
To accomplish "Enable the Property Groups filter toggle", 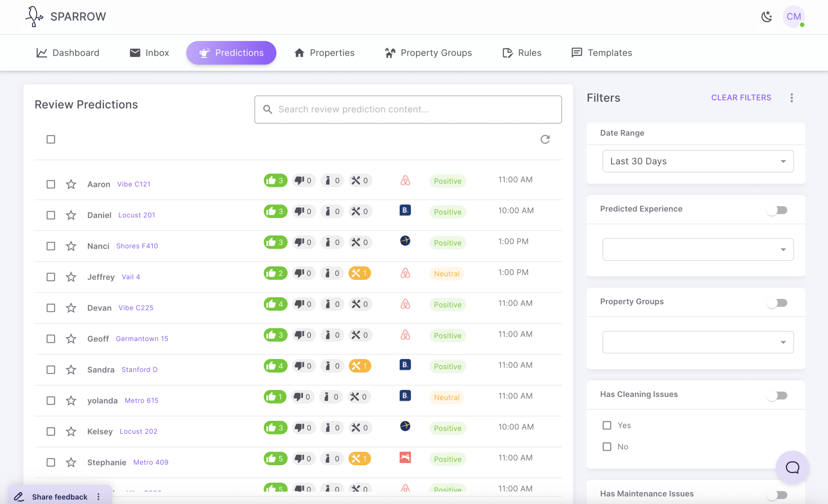I will coord(777,303).
